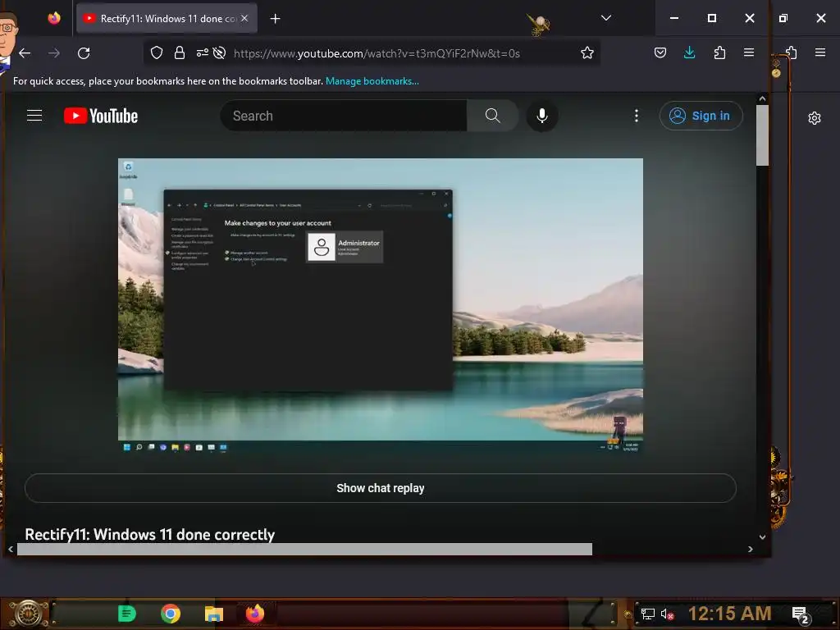Open the tracking protection shield icon
The height and width of the screenshot is (630, 840).
(x=157, y=52)
